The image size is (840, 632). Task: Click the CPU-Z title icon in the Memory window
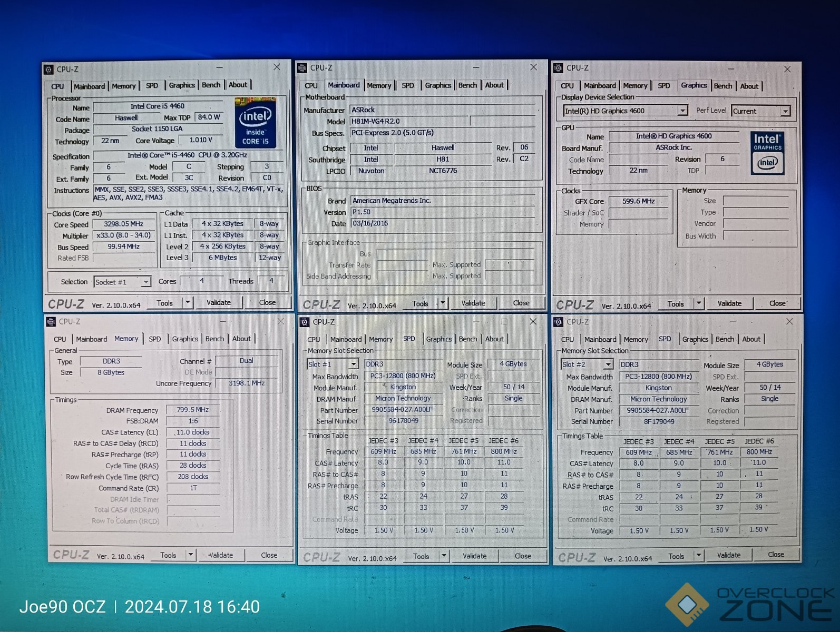51,321
